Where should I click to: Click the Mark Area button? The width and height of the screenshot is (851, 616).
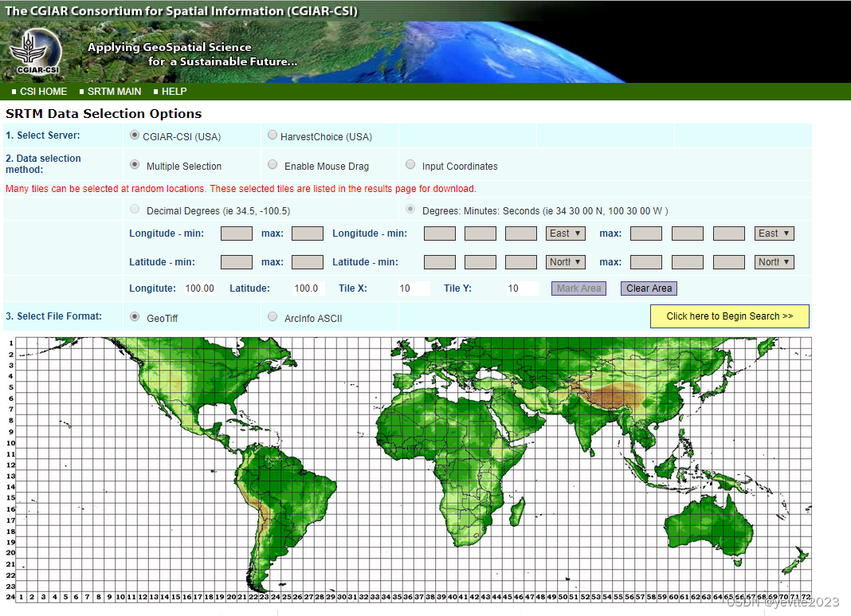(578, 288)
